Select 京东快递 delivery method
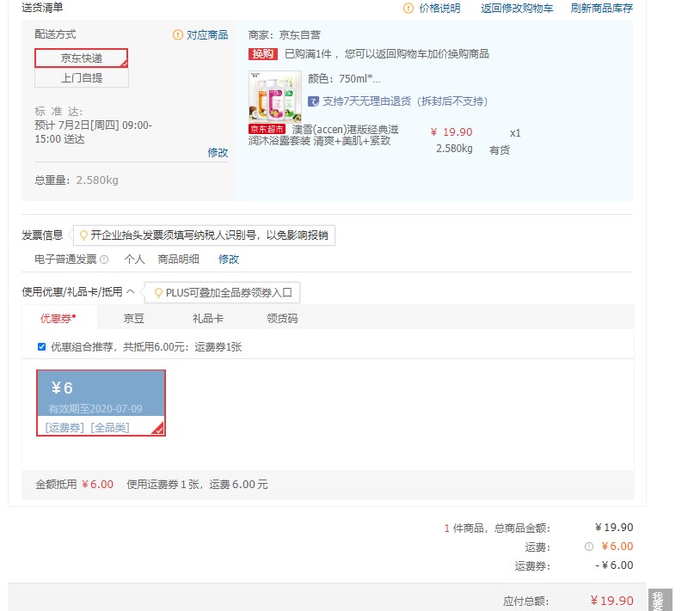The image size is (700, 611). click(x=81, y=58)
